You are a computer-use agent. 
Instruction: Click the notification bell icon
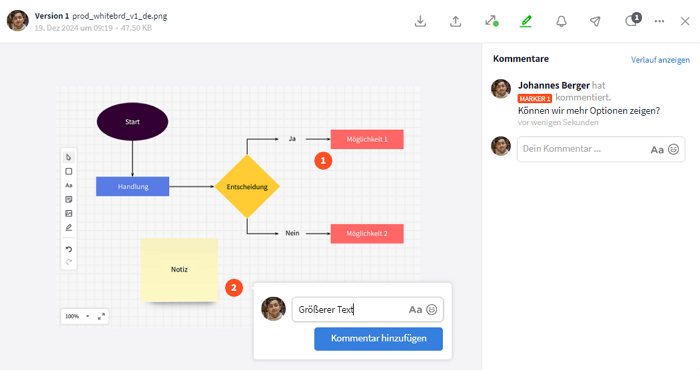[x=561, y=21]
